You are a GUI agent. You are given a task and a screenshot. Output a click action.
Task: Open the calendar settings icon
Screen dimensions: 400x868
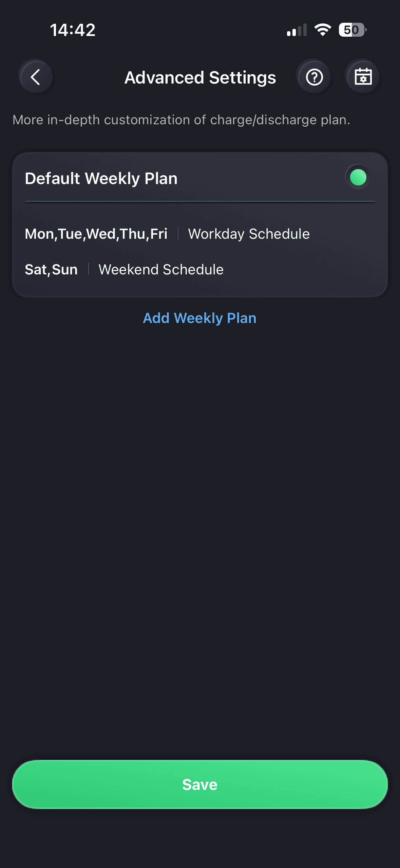click(x=363, y=77)
